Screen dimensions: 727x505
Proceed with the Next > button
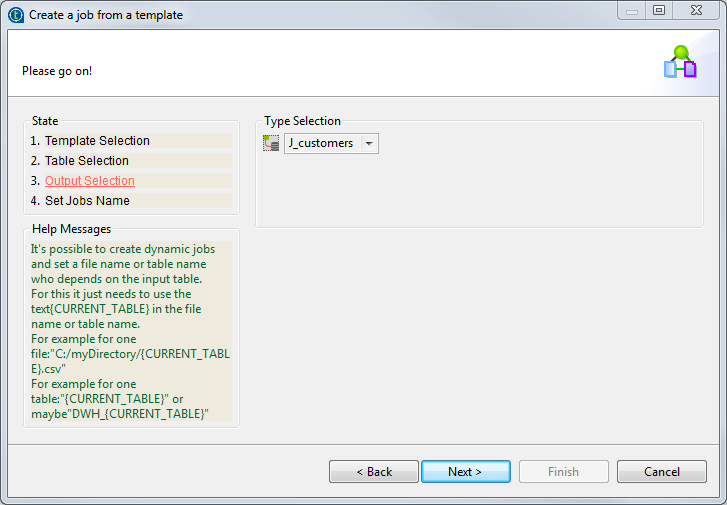pyautogui.click(x=466, y=472)
